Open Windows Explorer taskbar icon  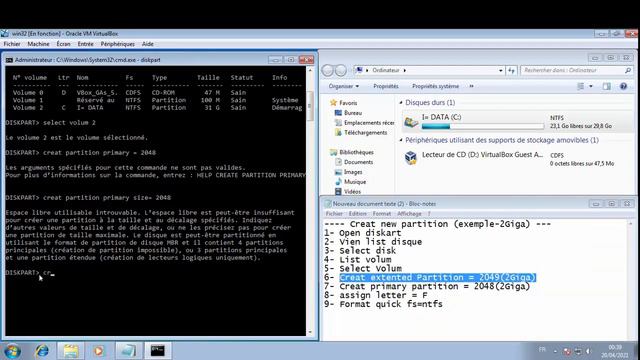[71, 351]
